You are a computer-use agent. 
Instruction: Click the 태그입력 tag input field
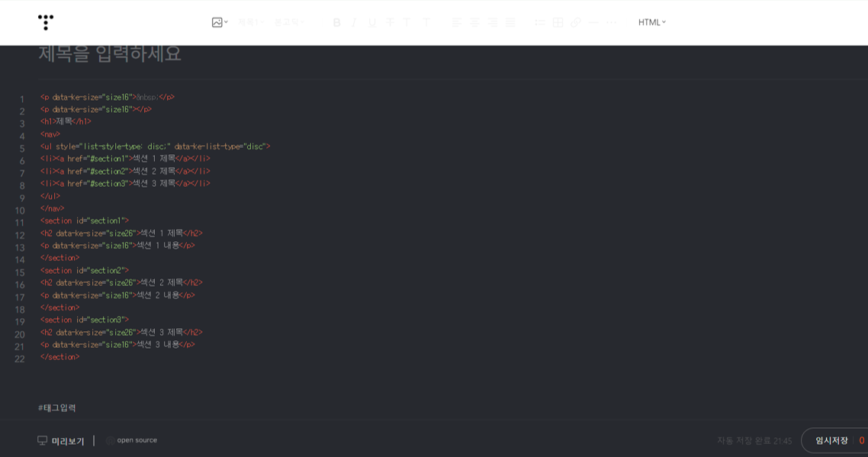(57, 407)
